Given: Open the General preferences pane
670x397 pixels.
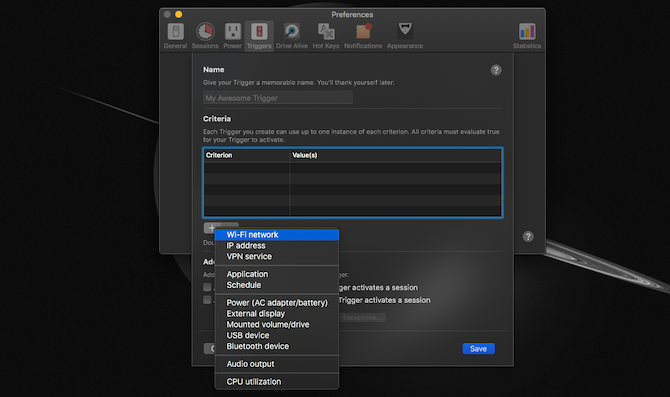Looking at the screenshot, I should [175, 36].
